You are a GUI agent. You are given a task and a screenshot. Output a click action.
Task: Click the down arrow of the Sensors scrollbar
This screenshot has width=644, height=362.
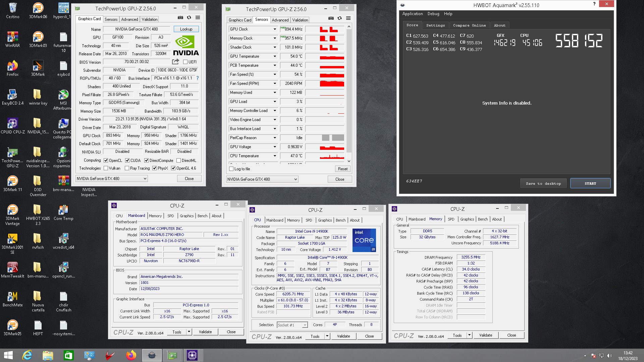pyautogui.click(x=349, y=161)
